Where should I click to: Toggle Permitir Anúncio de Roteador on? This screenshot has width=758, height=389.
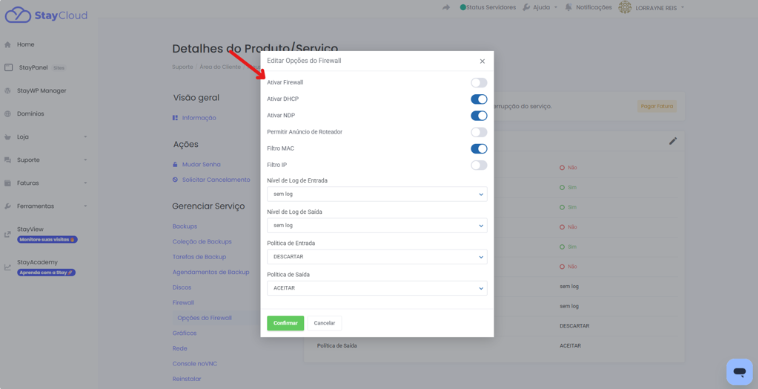coord(479,132)
